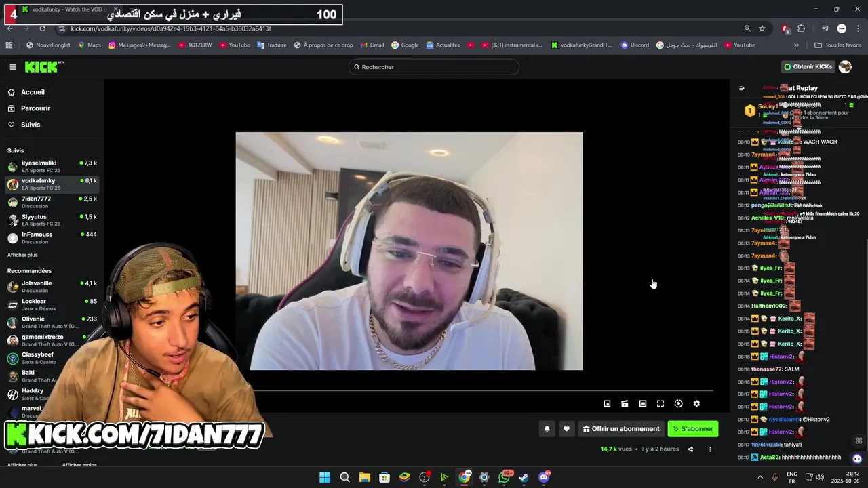This screenshot has width=868, height=488.
Task: Toggle mini player clip icon
Action: point(625,403)
